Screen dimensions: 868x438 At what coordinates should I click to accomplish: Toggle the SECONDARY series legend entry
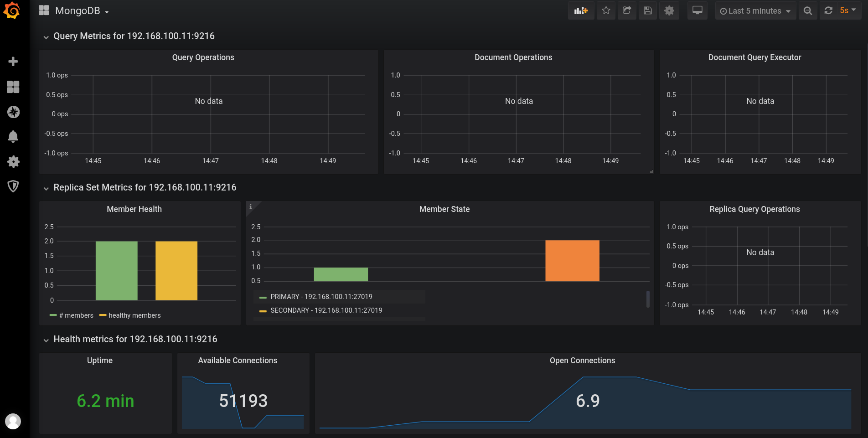click(326, 310)
